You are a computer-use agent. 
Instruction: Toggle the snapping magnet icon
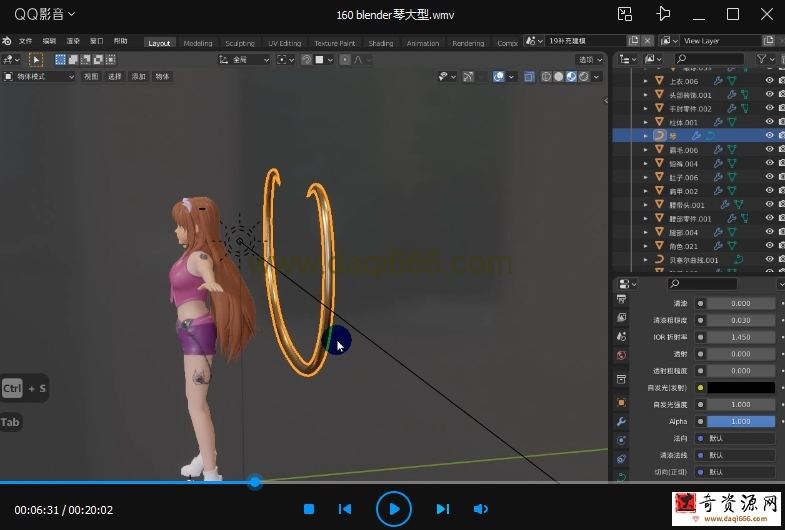coord(306,60)
